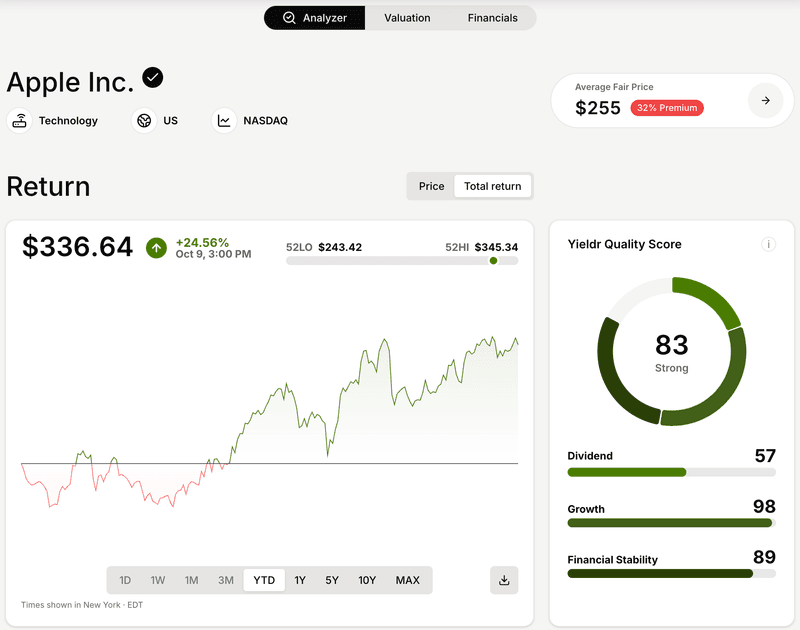Click the 52LO $243.42 value

tap(323, 247)
